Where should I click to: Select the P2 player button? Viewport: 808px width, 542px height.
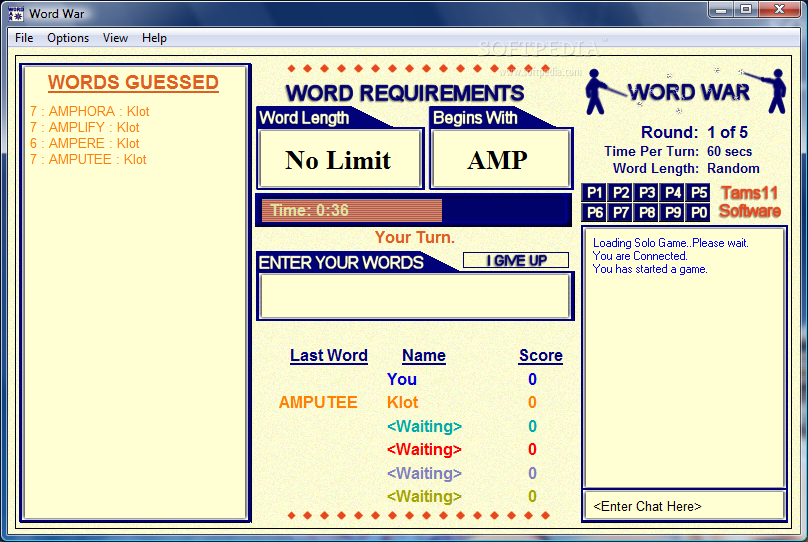tap(620, 193)
